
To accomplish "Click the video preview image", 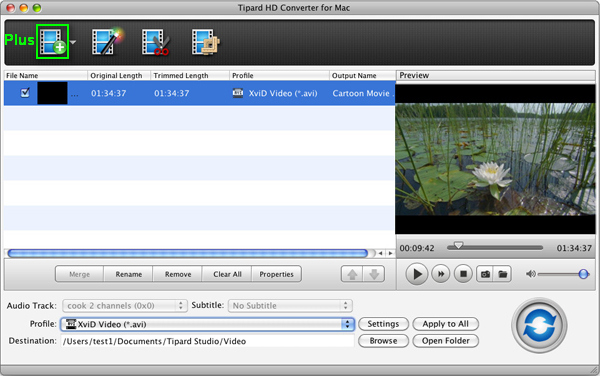I will [495, 159].
